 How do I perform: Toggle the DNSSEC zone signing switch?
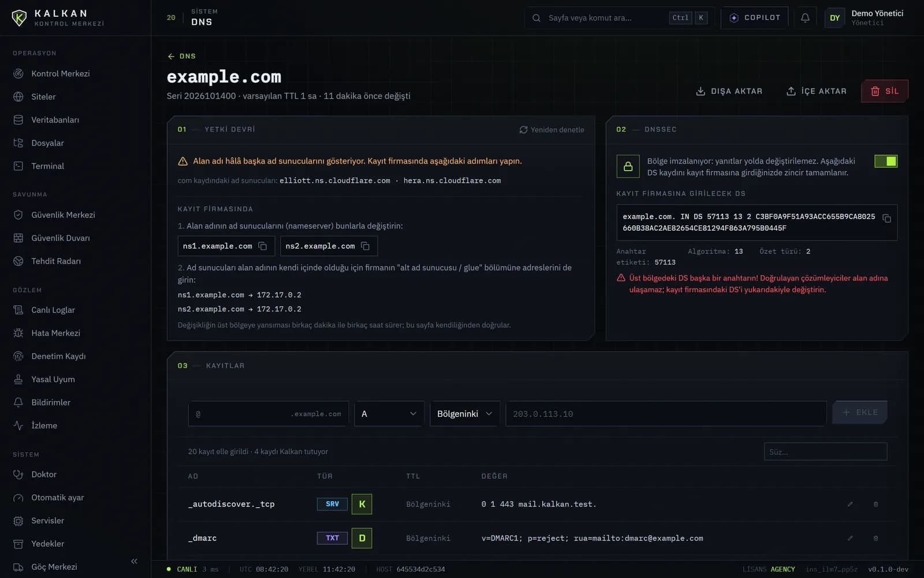[886, 161]
